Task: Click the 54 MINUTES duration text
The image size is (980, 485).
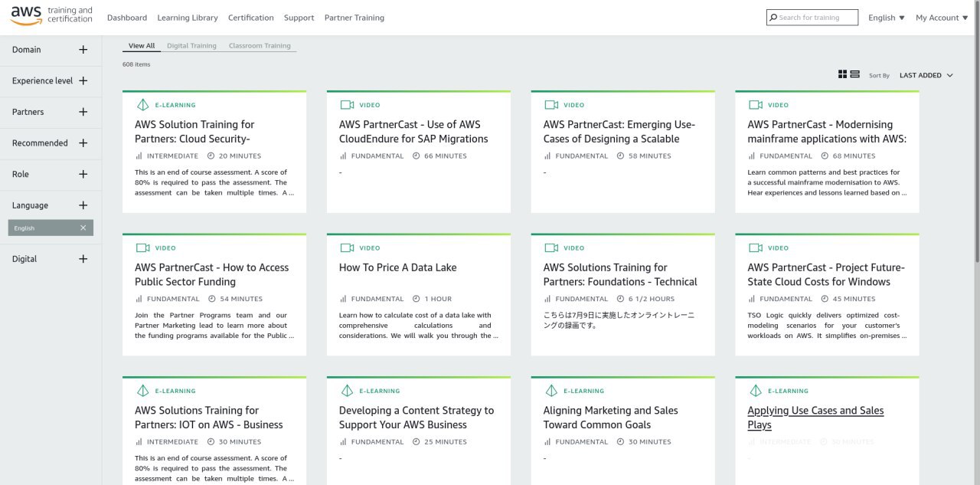Action: pyautogui.click(x=241, y=299)
